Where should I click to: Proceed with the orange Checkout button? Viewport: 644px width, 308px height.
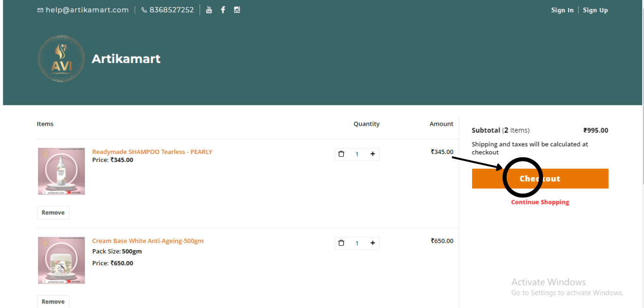click(x=540, y=178)
